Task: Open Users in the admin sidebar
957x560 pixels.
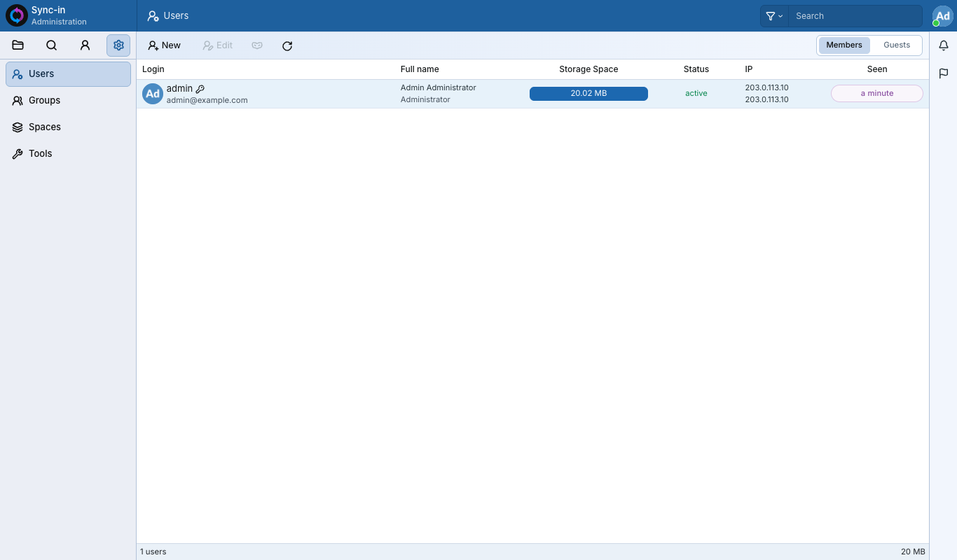Action: coord(68,74)
